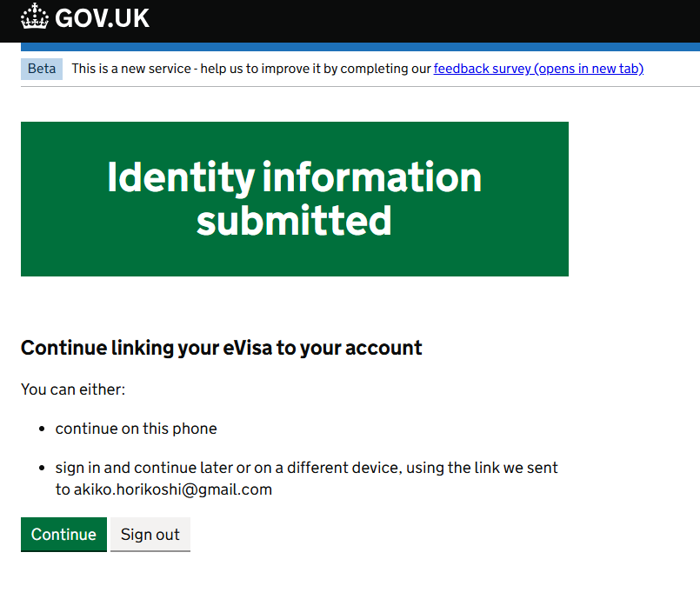This screenshot has width=700, height=599.
Task: Select the akiko.horikoshi@gmail.com email address
Action: pos(173,489)
